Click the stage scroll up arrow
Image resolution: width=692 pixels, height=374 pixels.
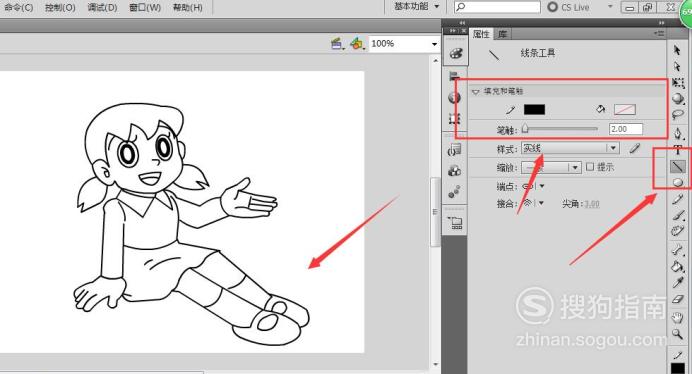point(436,60)
